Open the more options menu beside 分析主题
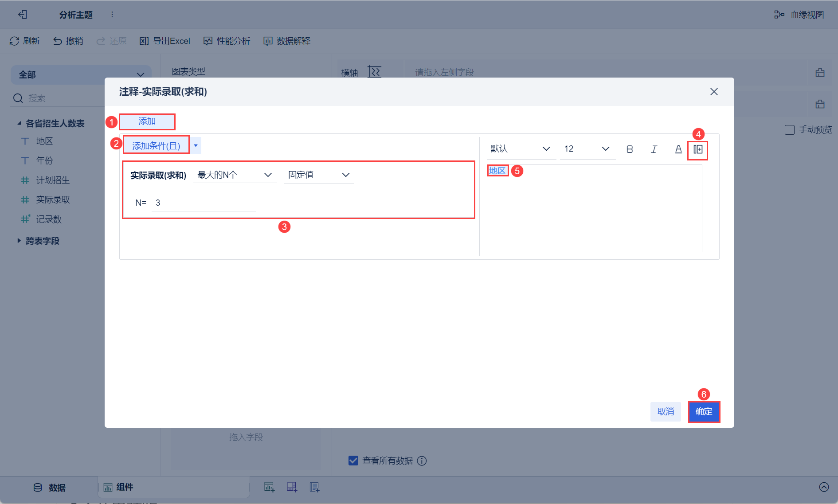Screen dimensions: 838x504 112,15
